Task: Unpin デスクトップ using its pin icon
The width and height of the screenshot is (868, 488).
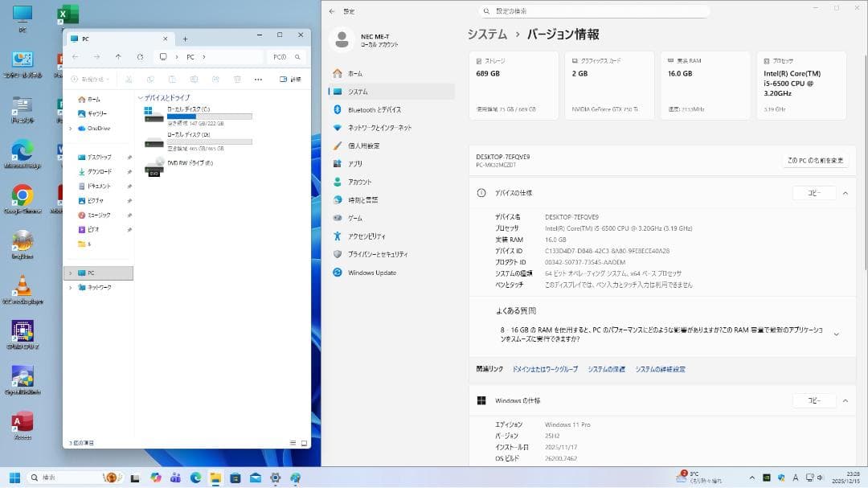Action: point(130,158)
